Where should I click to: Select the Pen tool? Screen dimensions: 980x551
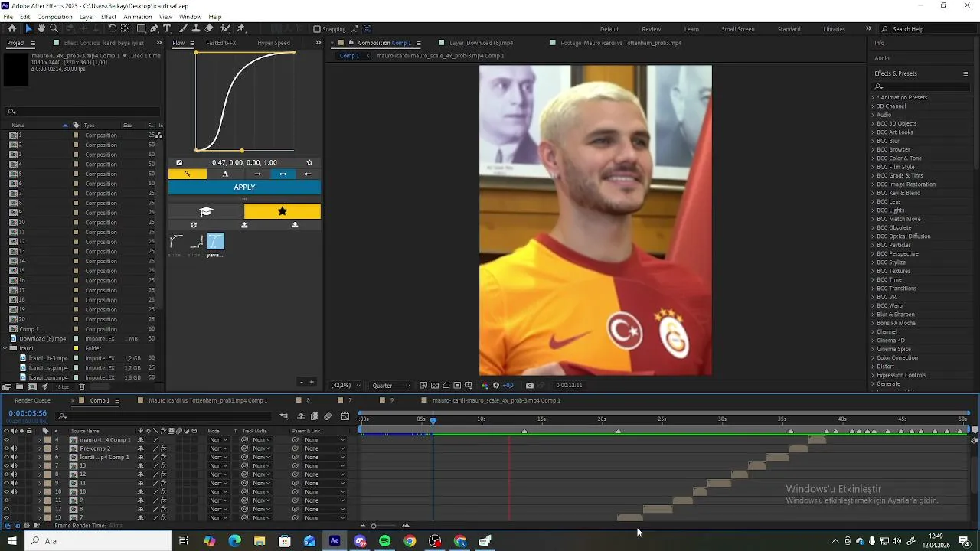point(154,28)
